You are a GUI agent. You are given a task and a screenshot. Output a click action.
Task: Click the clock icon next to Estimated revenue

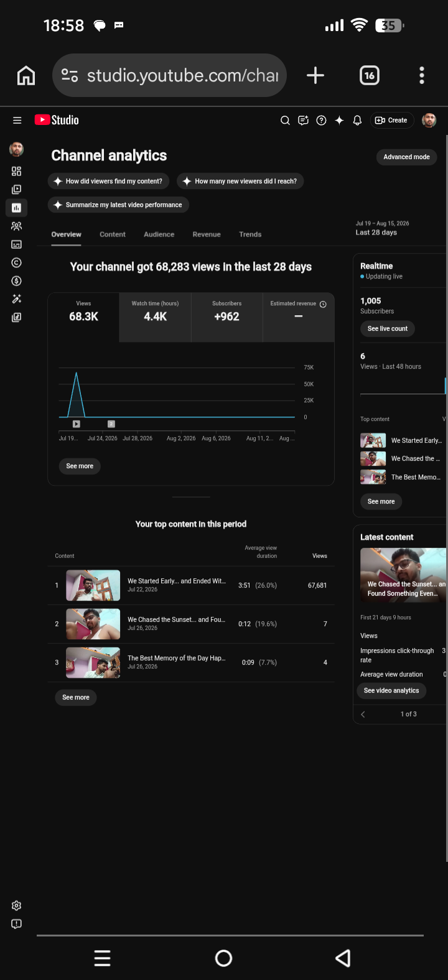(323, 304)
